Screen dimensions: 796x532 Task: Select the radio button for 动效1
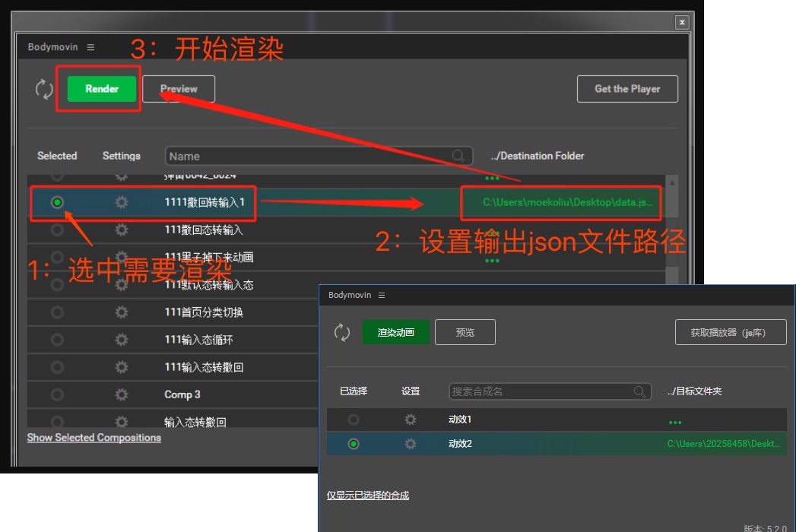pyautogui.click(x=354, y=420)
